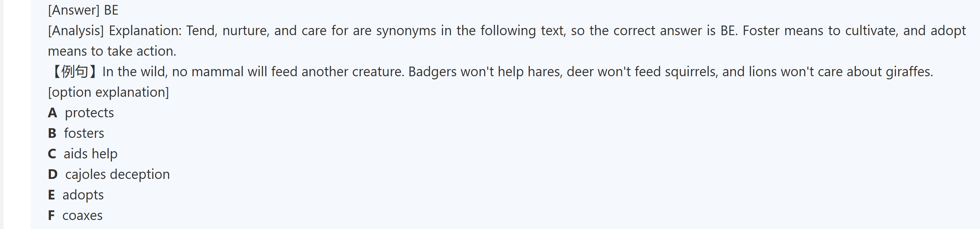Select the bold option letter E
Screen dimensions: 980x229
(x=51, y=195)
